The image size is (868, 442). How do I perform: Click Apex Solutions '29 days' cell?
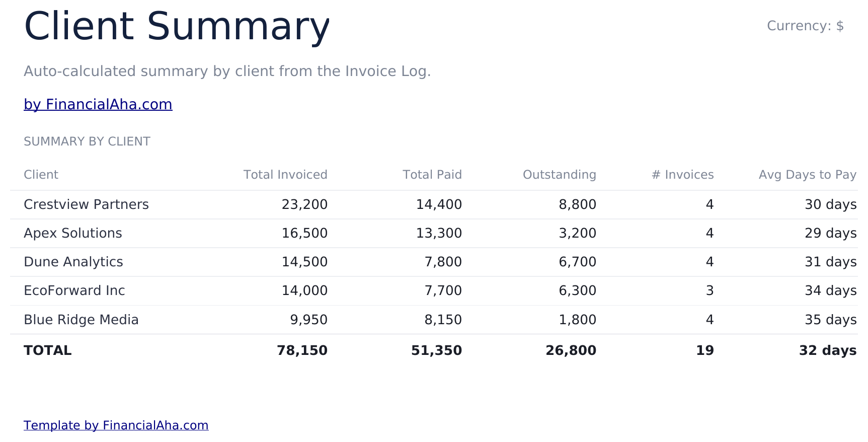coord(831,233)
